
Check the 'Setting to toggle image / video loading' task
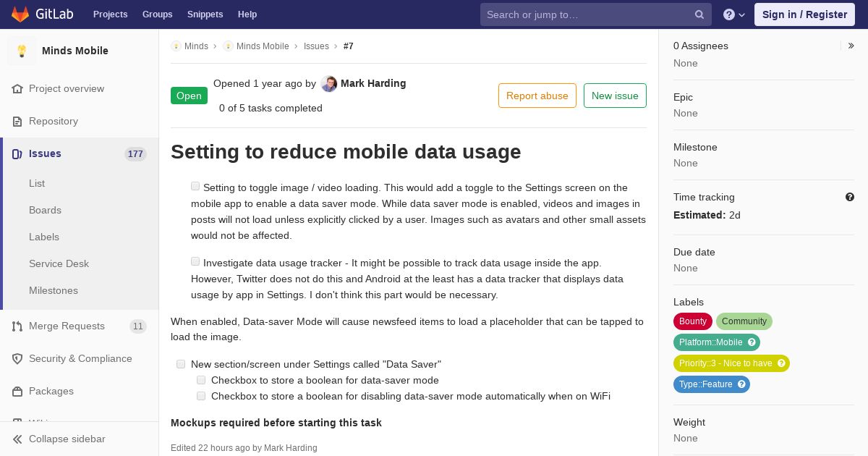tap(195, 186)
